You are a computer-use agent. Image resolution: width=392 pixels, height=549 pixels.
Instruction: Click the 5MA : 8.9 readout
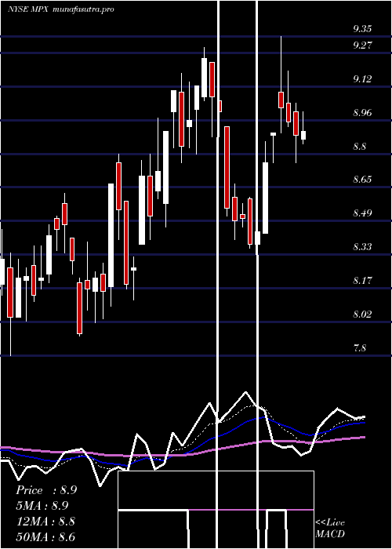[42, 506]
